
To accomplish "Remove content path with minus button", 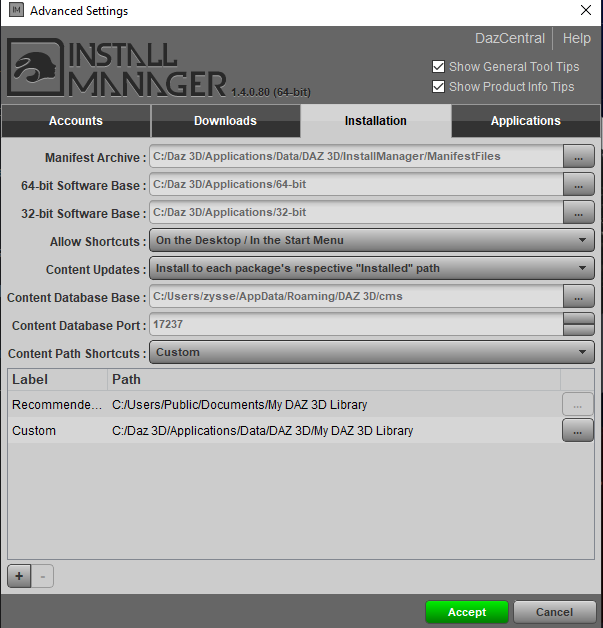I will (42, 576).
